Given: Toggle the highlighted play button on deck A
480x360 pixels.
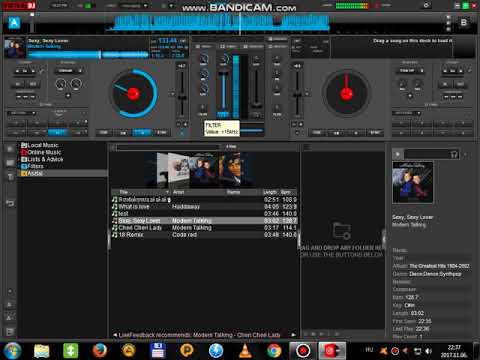Looking at the screenshot, I should (142, 133).
